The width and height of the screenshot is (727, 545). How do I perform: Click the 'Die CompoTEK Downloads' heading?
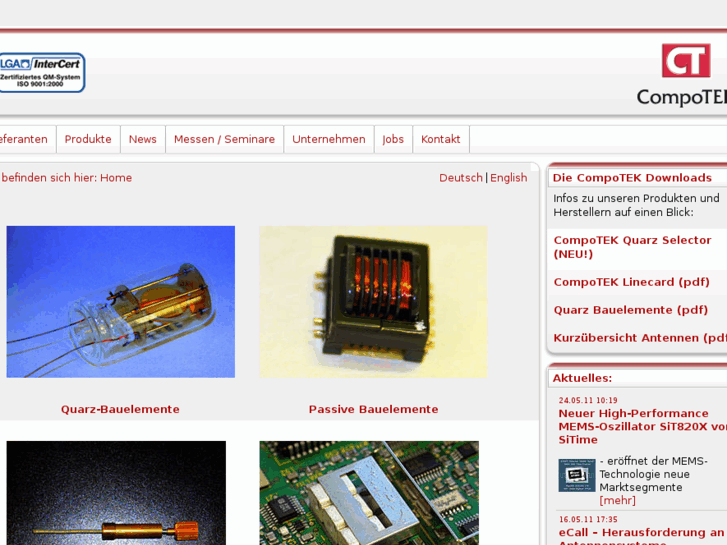(632, 178)
